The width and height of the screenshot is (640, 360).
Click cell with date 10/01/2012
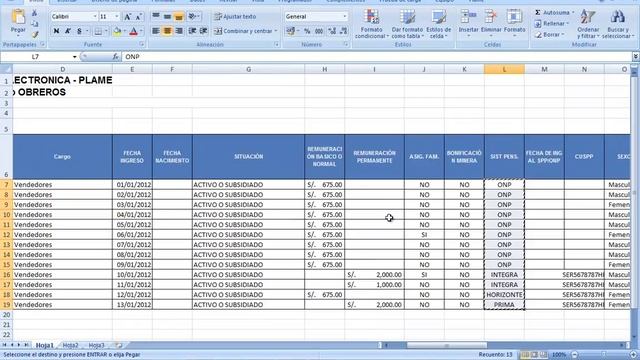tap(132, 275)
